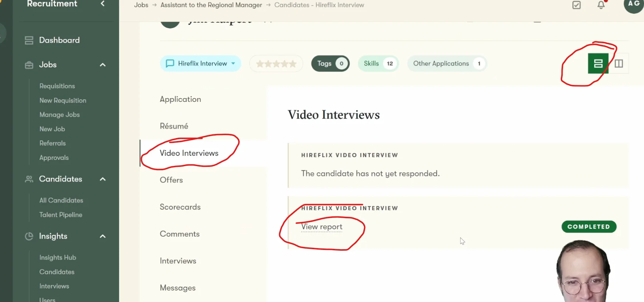The width and height of the screenshot is (644, 302).
Task: Open New Job in sidebar
Action: pos(52,129)
